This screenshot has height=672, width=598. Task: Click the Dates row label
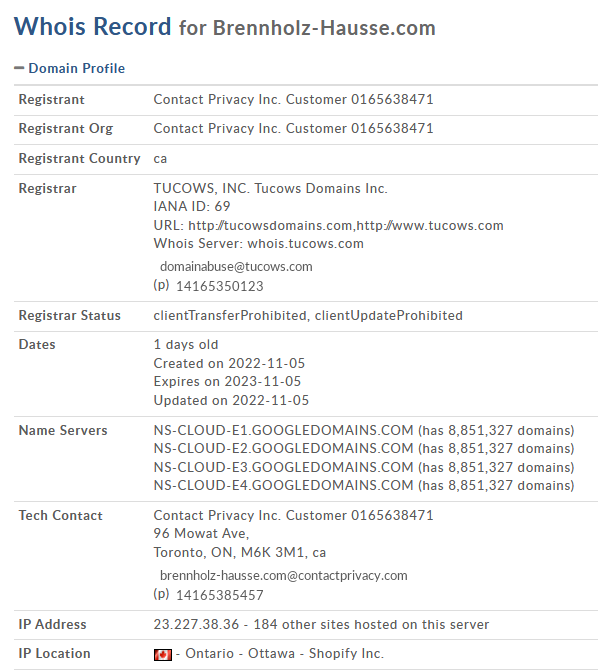click(x=37, y=345)
